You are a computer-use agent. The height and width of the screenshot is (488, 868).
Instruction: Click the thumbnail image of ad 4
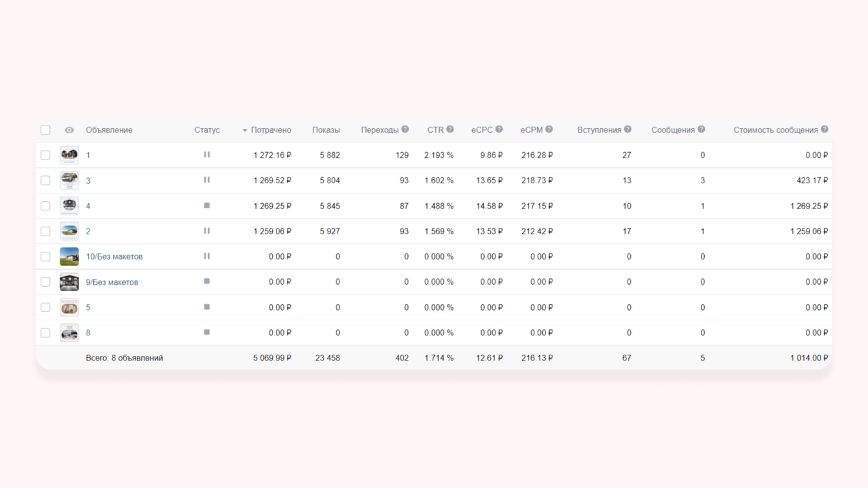(x=69, y=205)
